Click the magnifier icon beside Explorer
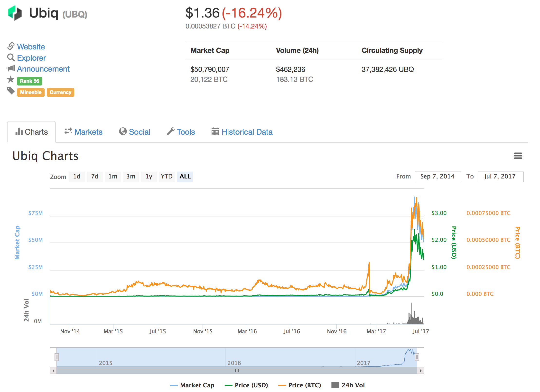 (x=11, y=57)
